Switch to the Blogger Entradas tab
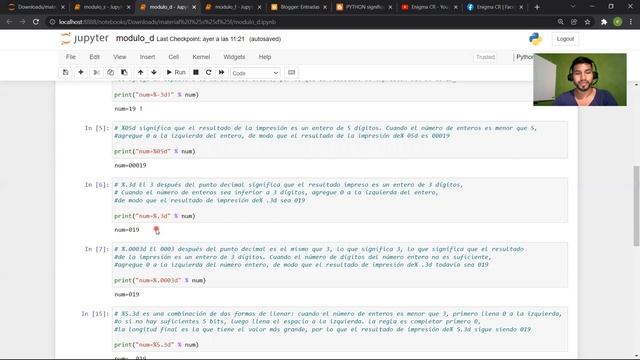The width and height of the screenshot is (640, 360). [299, 7]
